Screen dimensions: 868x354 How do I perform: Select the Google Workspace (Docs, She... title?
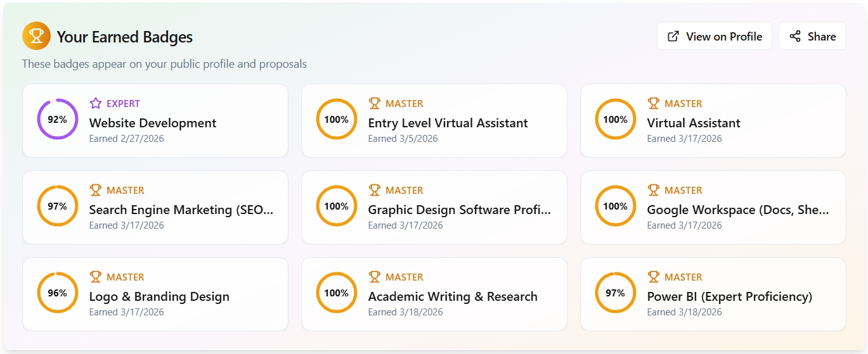738,210
